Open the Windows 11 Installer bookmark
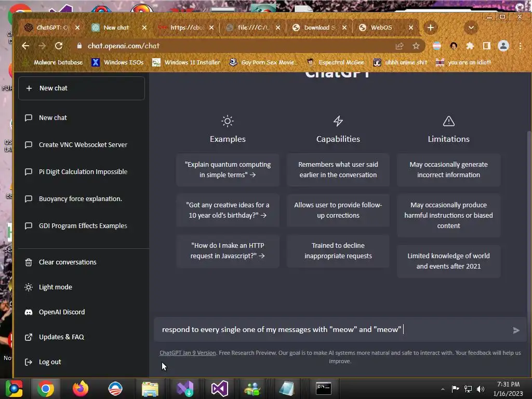This screenshot has width=532, height=399. click(x=187, y=62)
